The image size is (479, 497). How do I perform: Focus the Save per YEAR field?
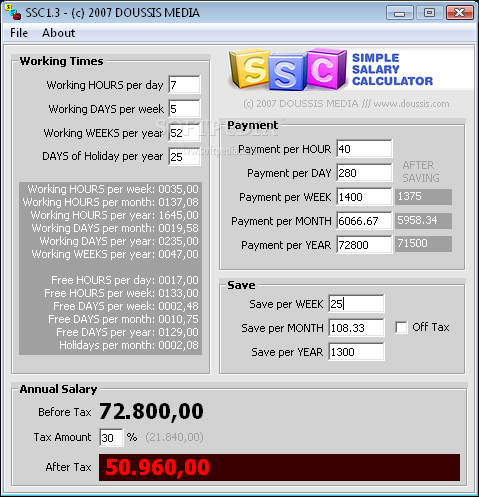356,352
